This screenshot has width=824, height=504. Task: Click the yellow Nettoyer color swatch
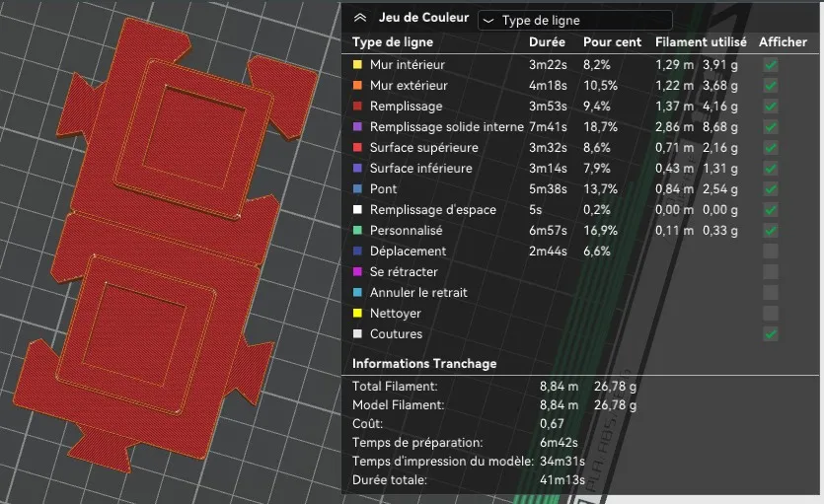click(x=357, y=314)
